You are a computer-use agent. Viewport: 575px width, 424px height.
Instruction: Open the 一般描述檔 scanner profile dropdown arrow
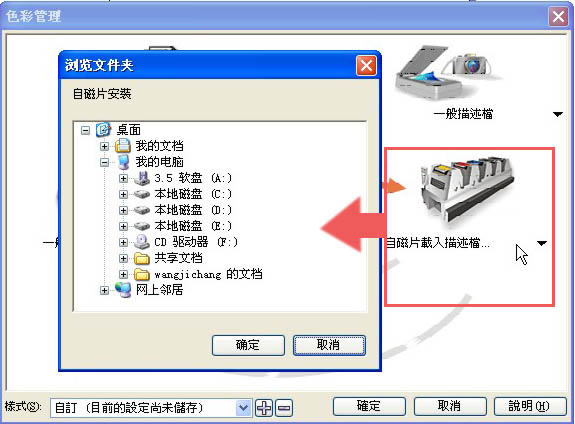[x=558, y=114]
